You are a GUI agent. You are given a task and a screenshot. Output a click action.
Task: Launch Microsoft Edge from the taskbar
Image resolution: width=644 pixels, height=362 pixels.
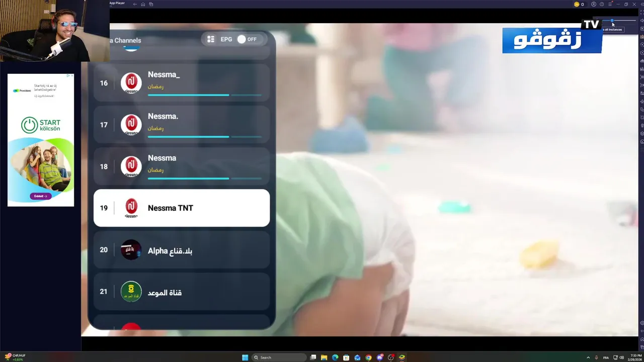335,357
